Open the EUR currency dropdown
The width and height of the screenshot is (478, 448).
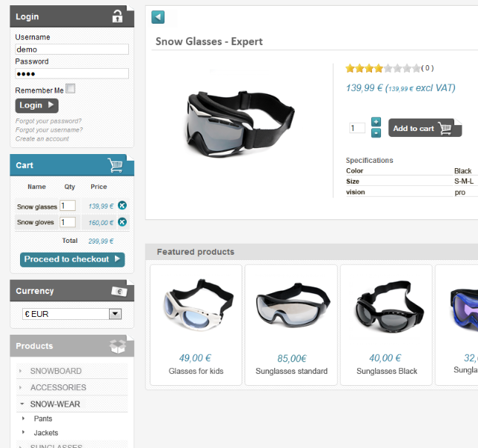point(72,314)
